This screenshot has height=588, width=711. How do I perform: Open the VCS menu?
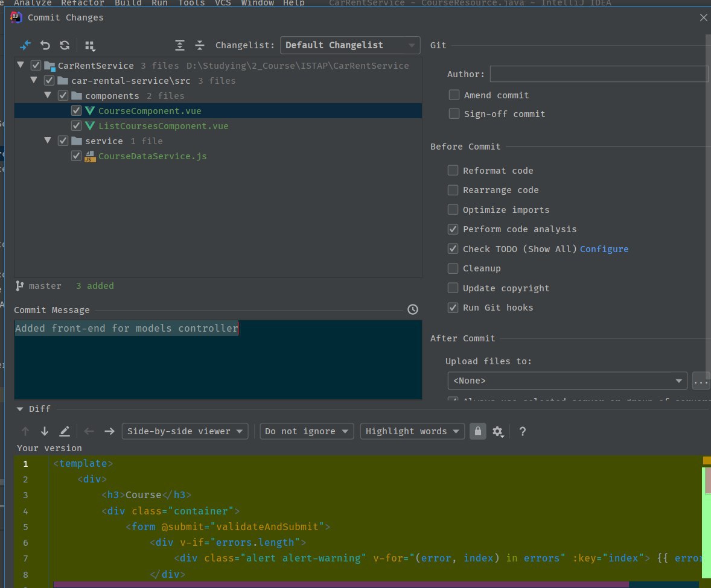[x=223, y=3]
